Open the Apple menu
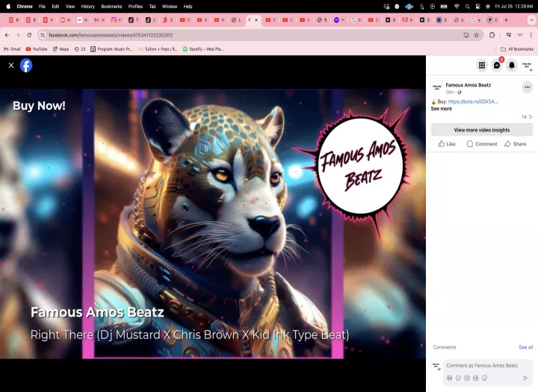This screenshot has height=392, width=538. click(x=8, y=7)
